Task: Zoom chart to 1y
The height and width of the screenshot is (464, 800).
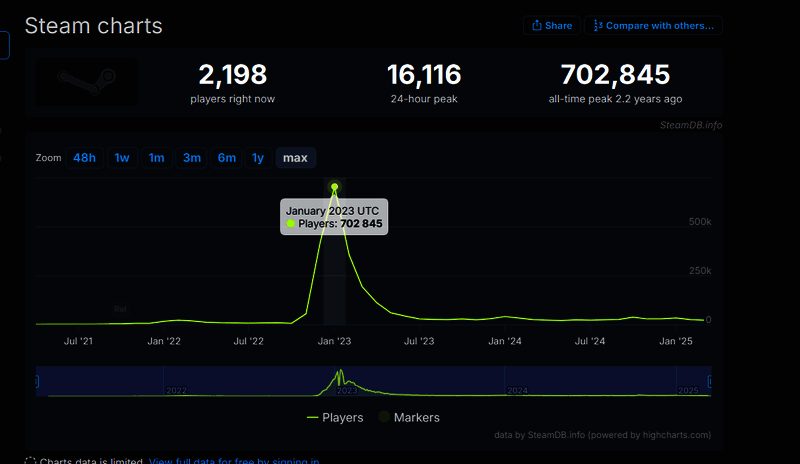Action: pos(258,158)
